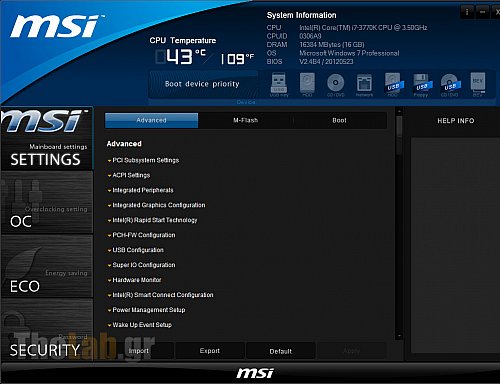This screenshot has height=384, width=500.
Task: Click the Boot device priority label
Action: [x=202, y=84]
